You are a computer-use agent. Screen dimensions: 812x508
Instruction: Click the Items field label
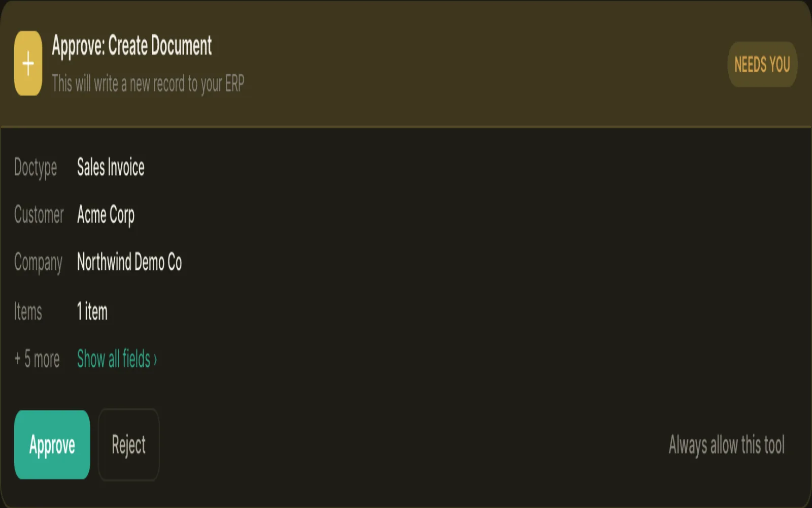(x=28, y=311)
